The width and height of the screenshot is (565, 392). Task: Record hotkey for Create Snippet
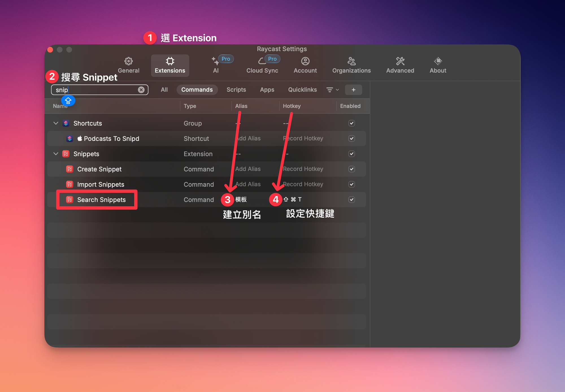(x=303, y=169)
